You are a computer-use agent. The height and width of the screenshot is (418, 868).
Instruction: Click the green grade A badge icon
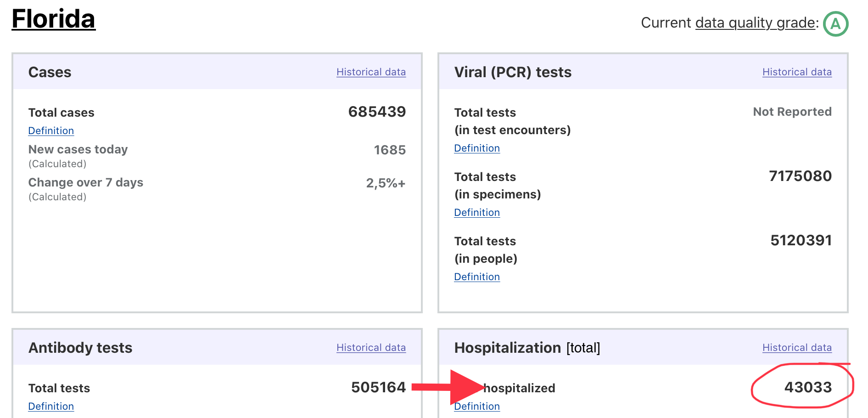[x=835, y=24]
